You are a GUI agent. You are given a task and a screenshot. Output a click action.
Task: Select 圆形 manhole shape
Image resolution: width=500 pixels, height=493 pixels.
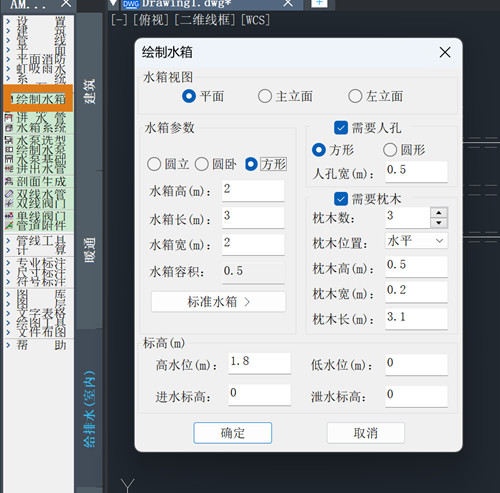390,150
